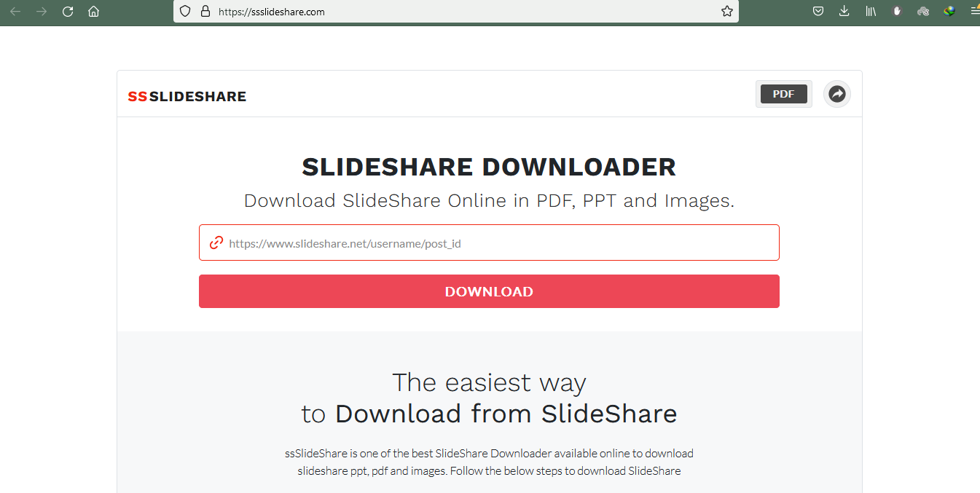Open the tracking protection shield
The width and height of the screenshot is (980, 493).
pyautogui.click(x=185, y=12)
